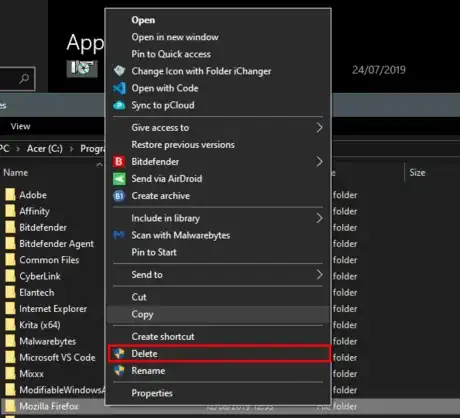Click the shield icon beside Delete
This screenshot has height=418, width=460.
119,354
